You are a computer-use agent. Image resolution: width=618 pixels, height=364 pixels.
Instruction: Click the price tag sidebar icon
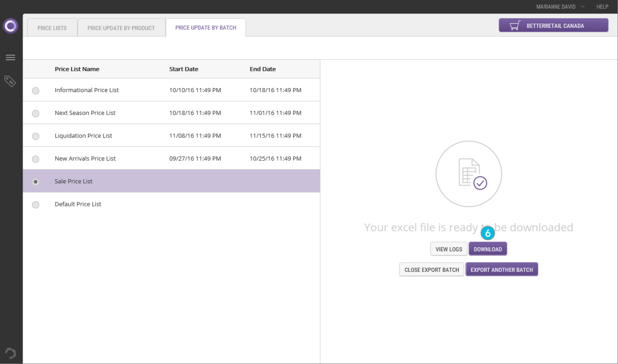10,81
